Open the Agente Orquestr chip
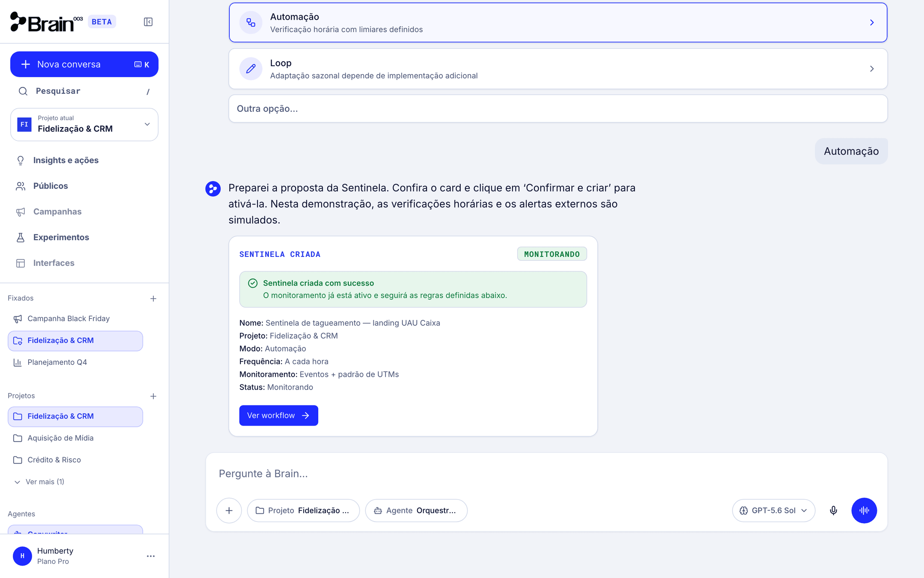 [416, 510]
